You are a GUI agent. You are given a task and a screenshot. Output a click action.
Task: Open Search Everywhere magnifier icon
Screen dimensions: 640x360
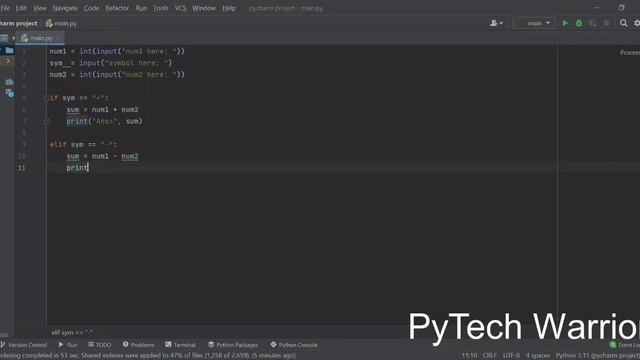(x=623, y=23)
